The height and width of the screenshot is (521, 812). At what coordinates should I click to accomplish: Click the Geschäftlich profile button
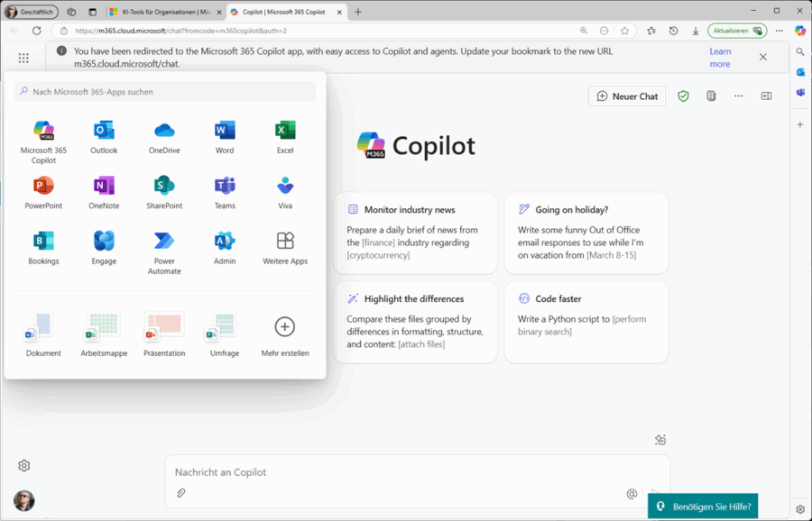point(31,12)
